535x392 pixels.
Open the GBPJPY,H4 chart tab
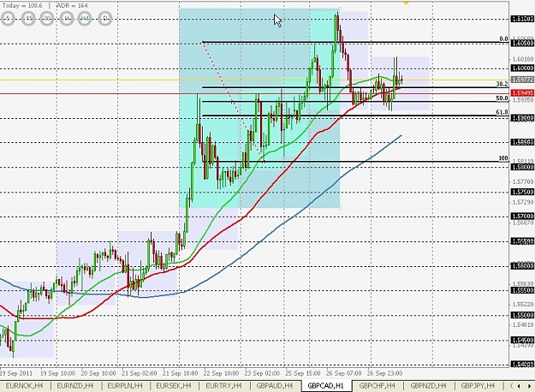(x=478, y=386)
